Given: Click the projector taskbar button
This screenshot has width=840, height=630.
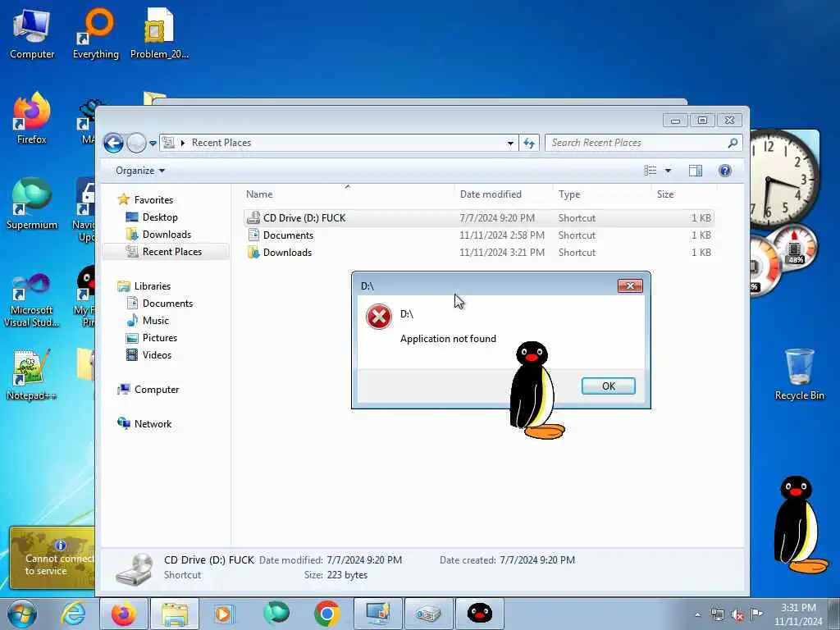Looking at the screenshot, I should pyautogui.click(x=428, y=614).
